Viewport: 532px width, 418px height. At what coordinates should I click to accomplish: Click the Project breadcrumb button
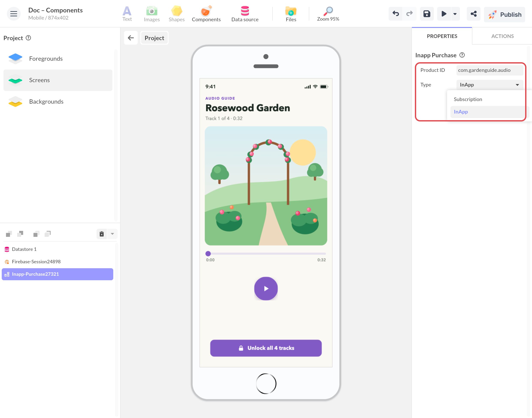(154, 38)
